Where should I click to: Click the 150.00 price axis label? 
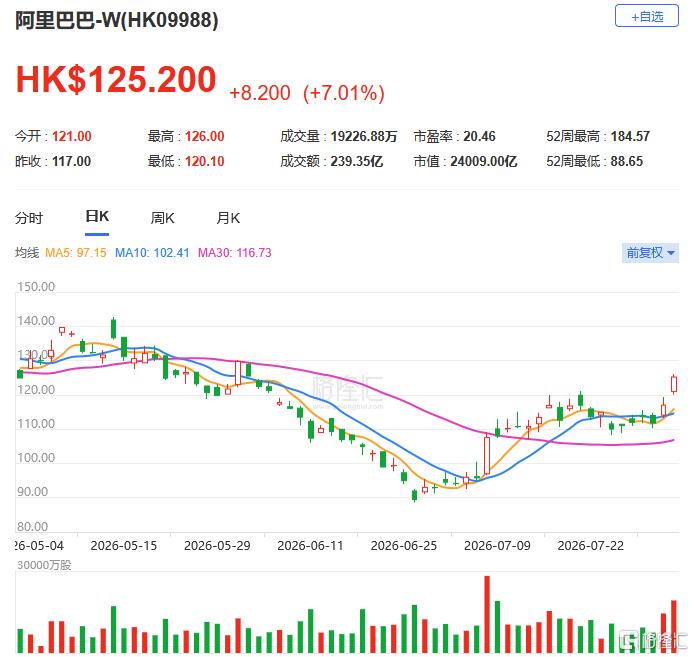point(36,286)
